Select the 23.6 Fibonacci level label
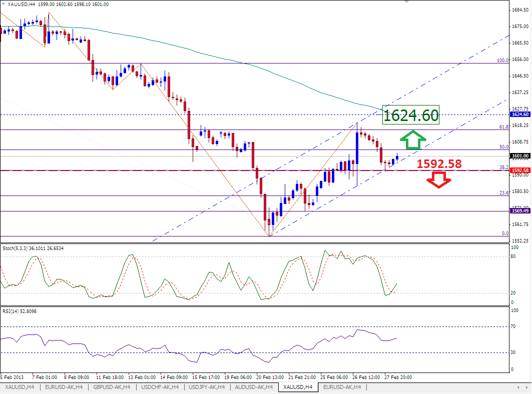The image size is (532, 394). pos(504,192)
